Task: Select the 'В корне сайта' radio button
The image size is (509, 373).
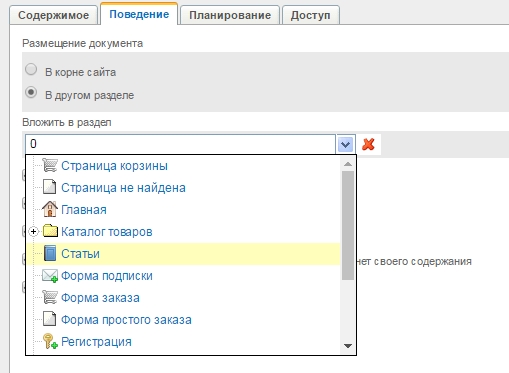Action: click(x=31, y=69)
